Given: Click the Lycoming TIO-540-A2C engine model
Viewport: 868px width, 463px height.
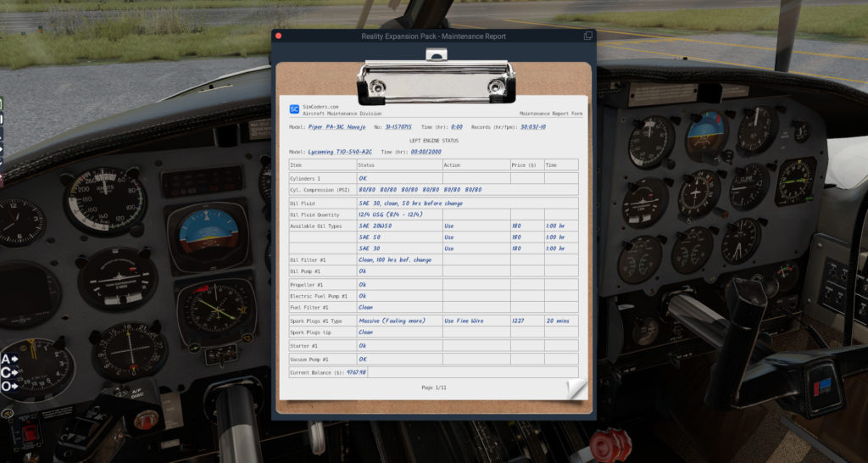Looking at the screenshot, I should click(x=340, y=152).
